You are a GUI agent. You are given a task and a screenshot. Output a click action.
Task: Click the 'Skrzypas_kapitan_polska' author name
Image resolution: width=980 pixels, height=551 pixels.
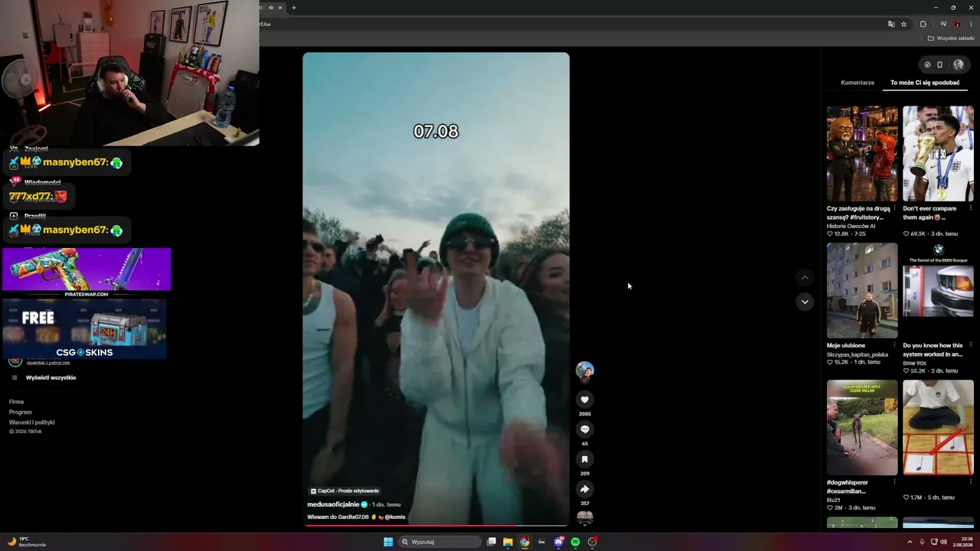857,355
